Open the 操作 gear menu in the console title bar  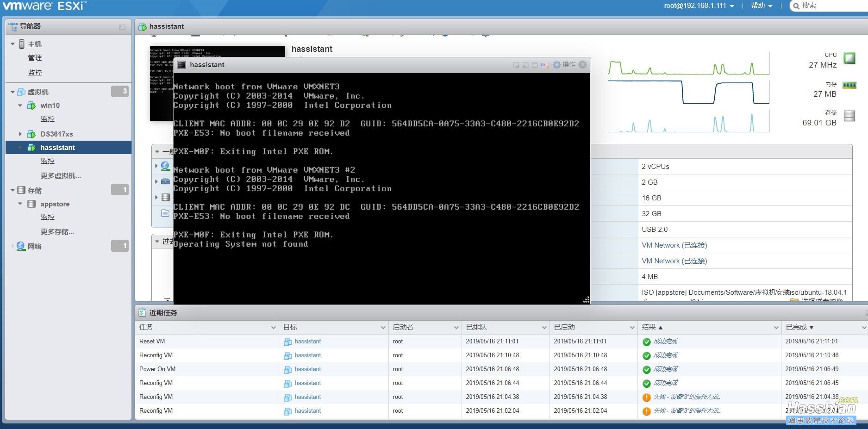(564, 65)
